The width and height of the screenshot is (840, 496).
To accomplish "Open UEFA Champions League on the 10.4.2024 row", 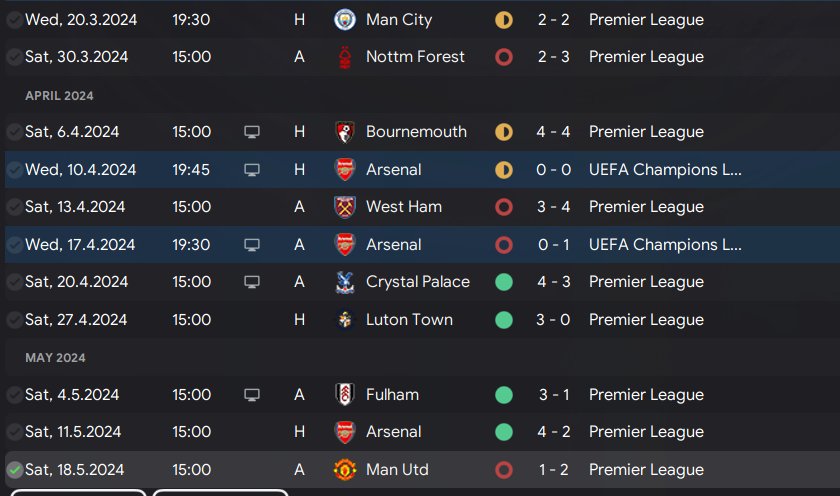I will point(665,170).
